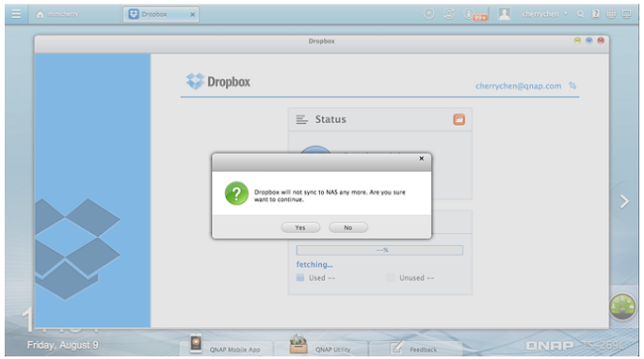Open desktop preferences monitor icon
The image size is (644, 359).
click(627, 14)
